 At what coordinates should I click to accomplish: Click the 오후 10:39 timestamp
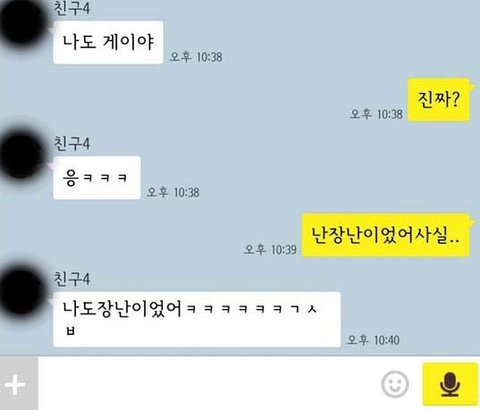point(270,249)
